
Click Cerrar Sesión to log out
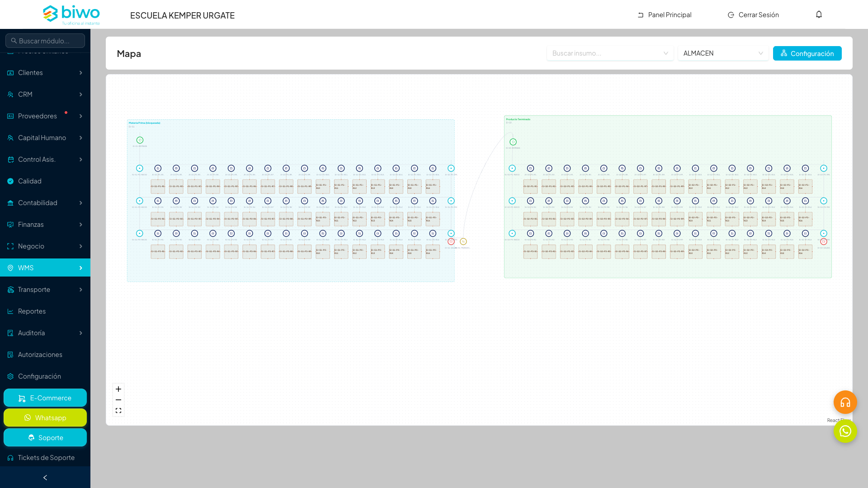753,15
